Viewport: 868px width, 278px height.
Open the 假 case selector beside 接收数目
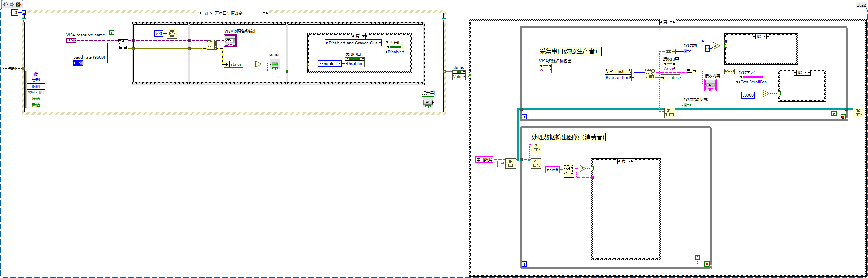(x=761, y=36)
